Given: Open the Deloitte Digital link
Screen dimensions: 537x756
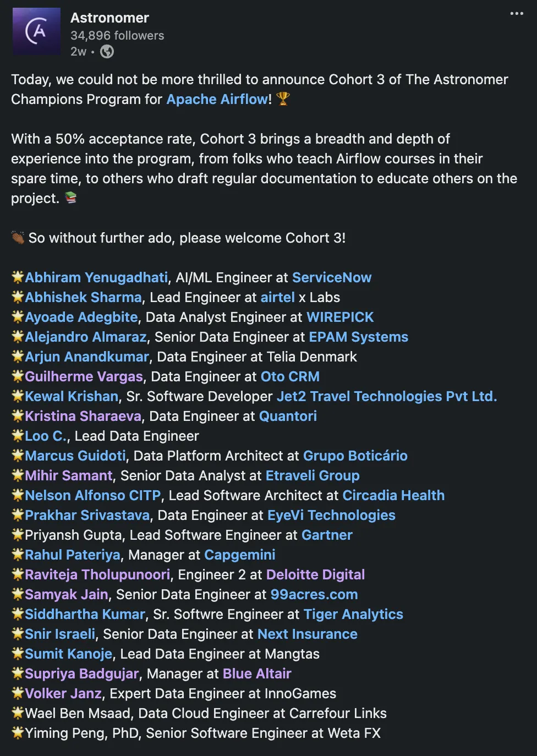Looking at the screenshot, I should (315, 574).
